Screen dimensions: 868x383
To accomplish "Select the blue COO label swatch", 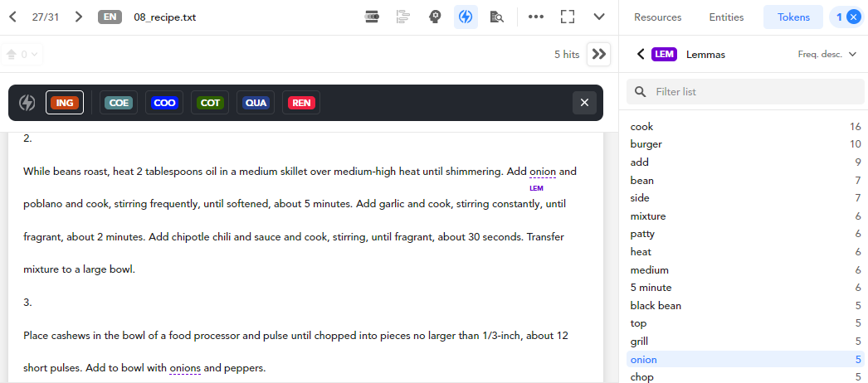I will coord(164,103).
